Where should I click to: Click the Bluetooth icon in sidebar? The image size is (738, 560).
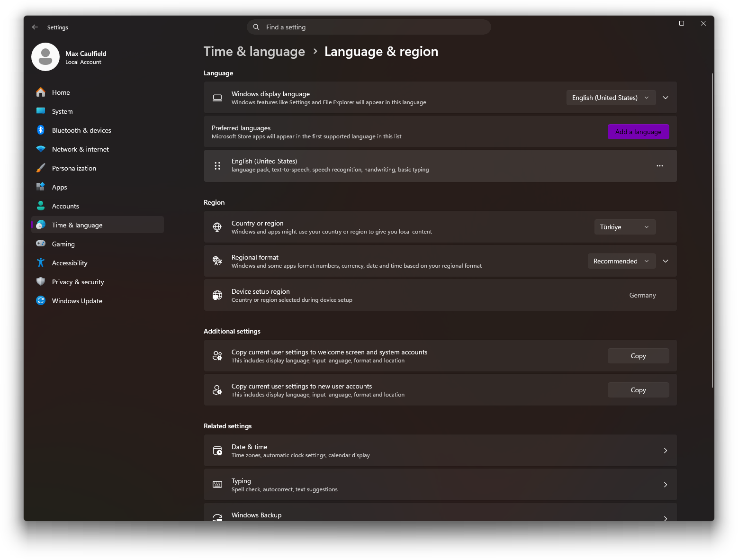point(41,130)
